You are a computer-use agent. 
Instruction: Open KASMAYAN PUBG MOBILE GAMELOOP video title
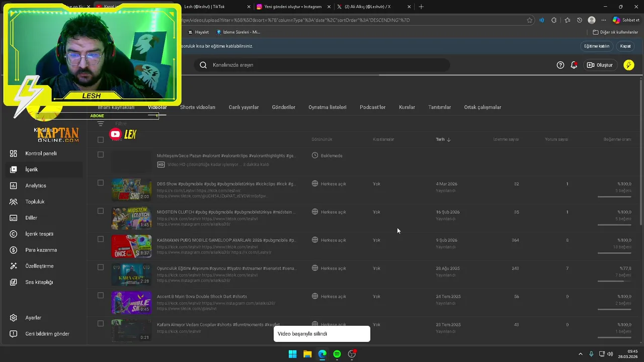coord(226,240)
